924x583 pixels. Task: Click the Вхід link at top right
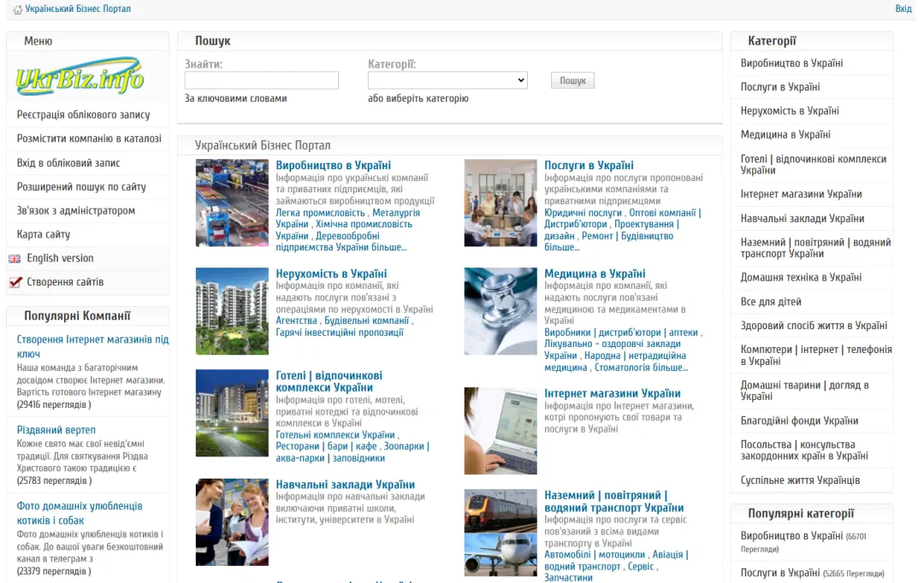903,9
